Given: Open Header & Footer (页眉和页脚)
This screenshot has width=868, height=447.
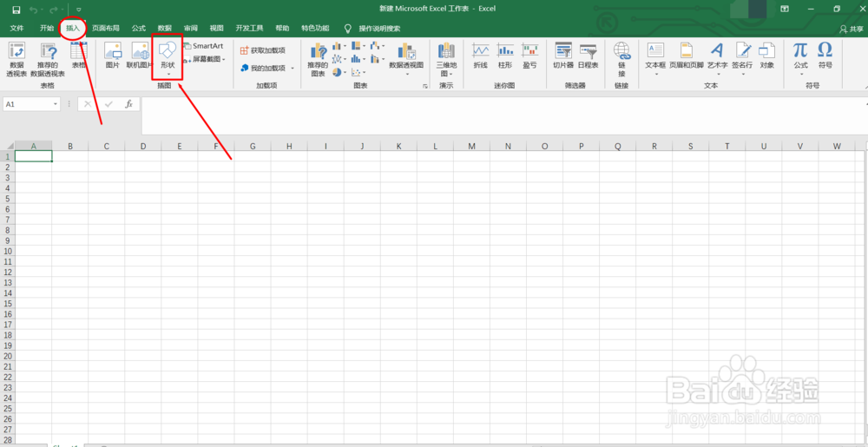Looking at the screenshot, I should pos(687,56).
